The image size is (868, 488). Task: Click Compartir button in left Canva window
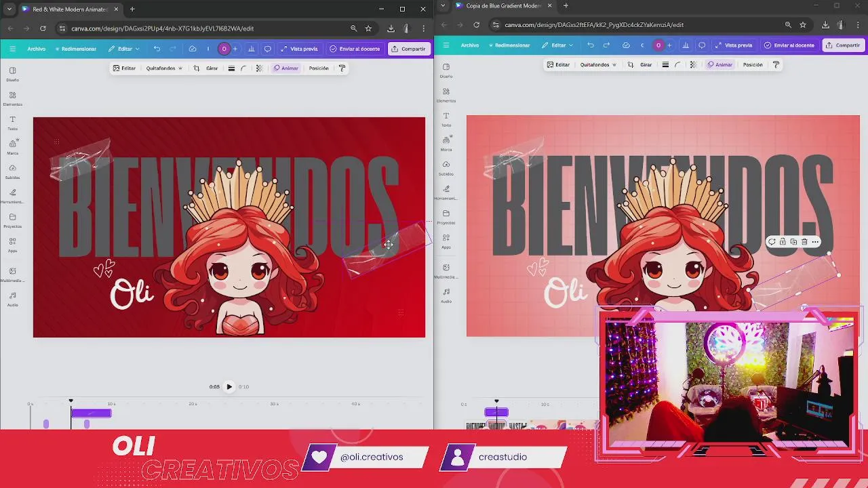(408, 49)
